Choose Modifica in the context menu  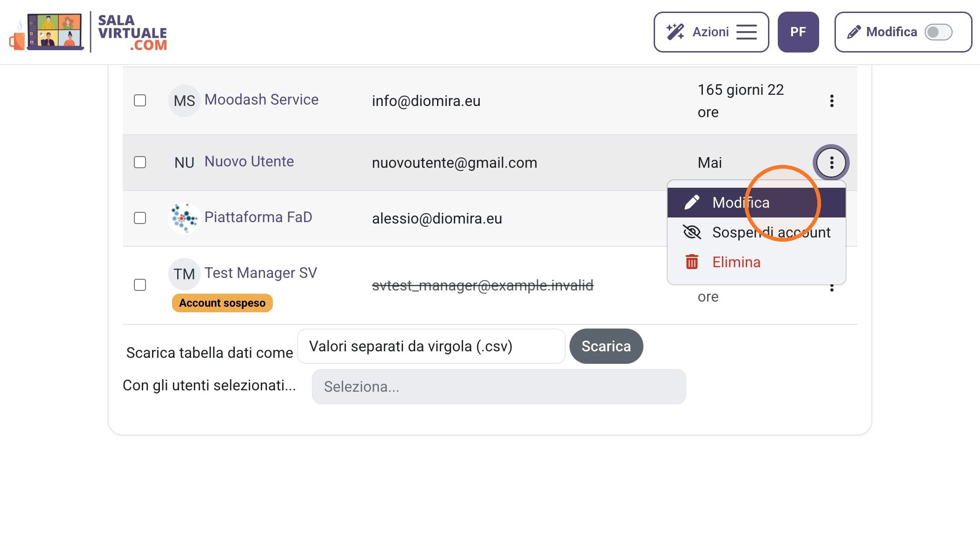tap(756, 203)
